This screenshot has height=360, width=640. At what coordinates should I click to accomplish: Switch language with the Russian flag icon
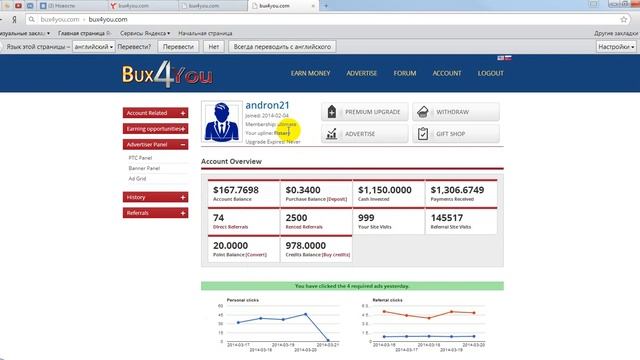tap(508, 58)
